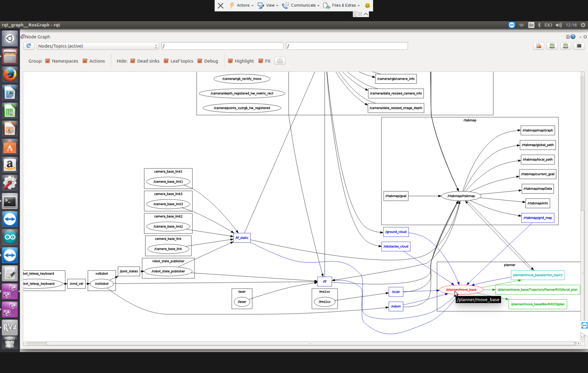Open Arduino IDE from the launcher
Screen dimensions: 588x373
click(x=10, y=237)
